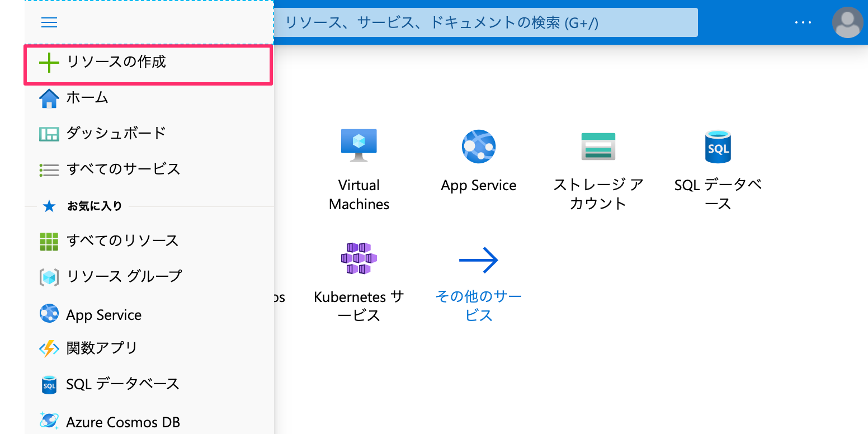Image resolution: width=868 pixels, height=434 pixels.
Task: Open Virtual Machines service label
Action: [x=359, y=195]
